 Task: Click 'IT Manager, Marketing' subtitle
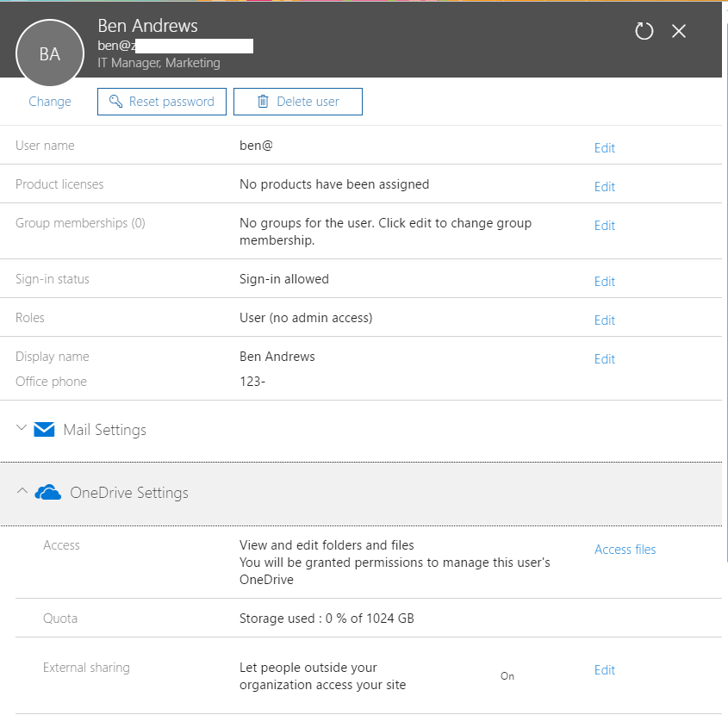(159, 63)
